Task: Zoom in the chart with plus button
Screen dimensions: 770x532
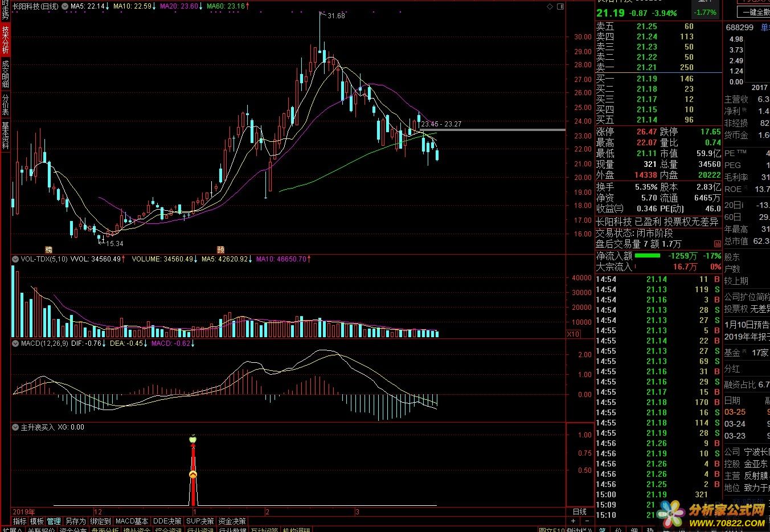Action: [x=573, y=521]
